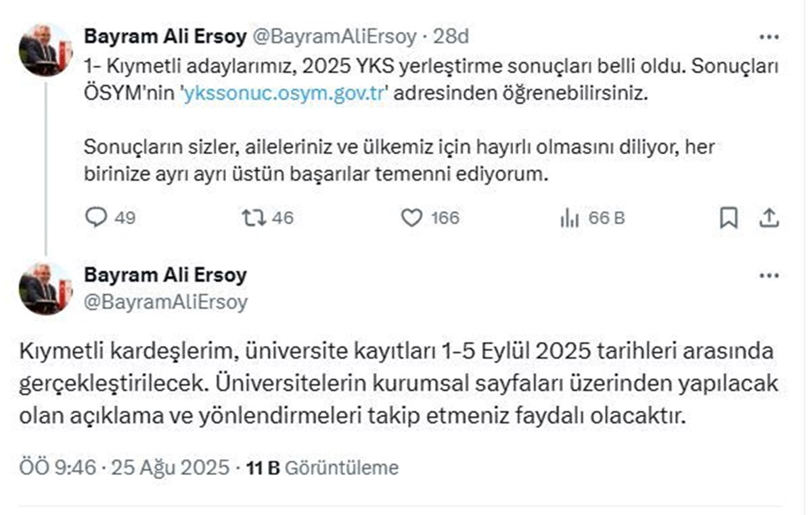
Task: Like the tweet with 166 likes
Action: click(411, 217)
